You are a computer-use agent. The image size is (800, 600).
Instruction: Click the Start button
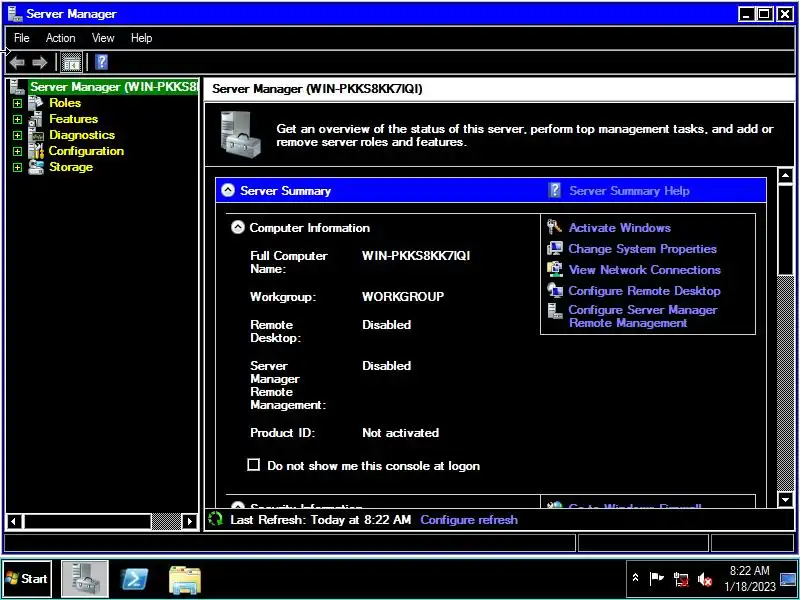click(x=27, y=579)
